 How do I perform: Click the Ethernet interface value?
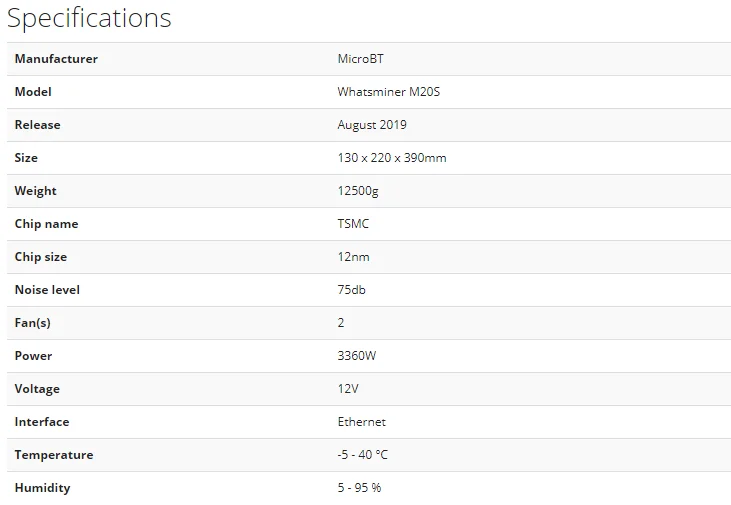click(361, 422)
